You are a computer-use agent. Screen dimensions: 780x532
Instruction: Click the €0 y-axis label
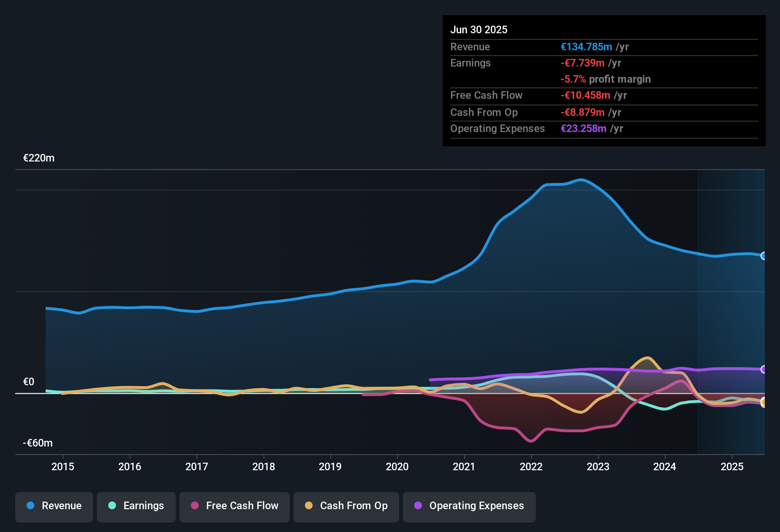click(x=29, y=382)
